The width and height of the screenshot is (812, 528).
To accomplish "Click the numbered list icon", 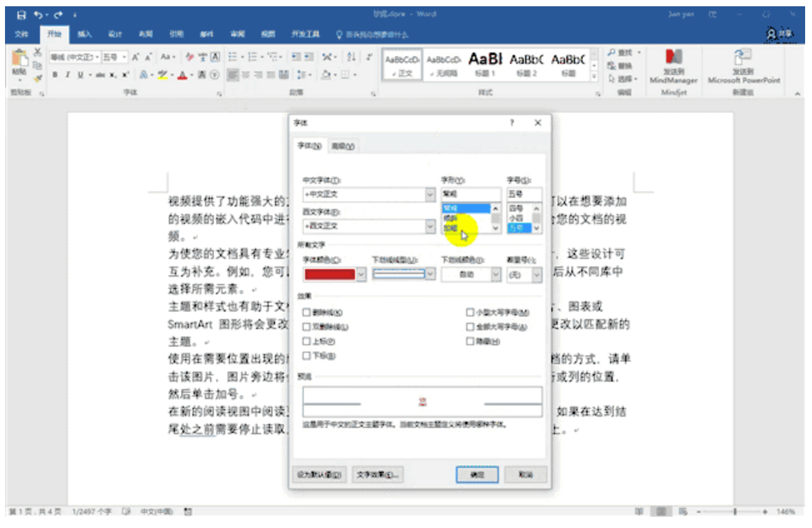I will pos(253,57).
